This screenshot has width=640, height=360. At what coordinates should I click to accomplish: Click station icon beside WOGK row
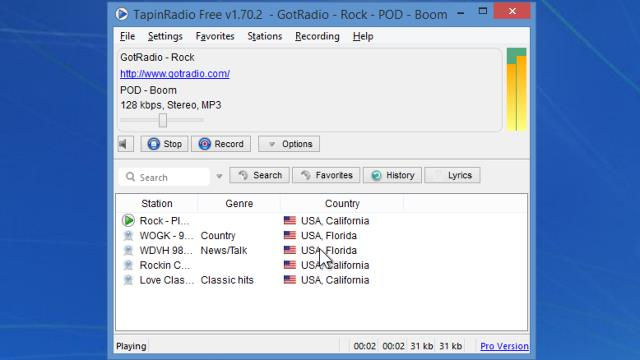tap(128, 236)
